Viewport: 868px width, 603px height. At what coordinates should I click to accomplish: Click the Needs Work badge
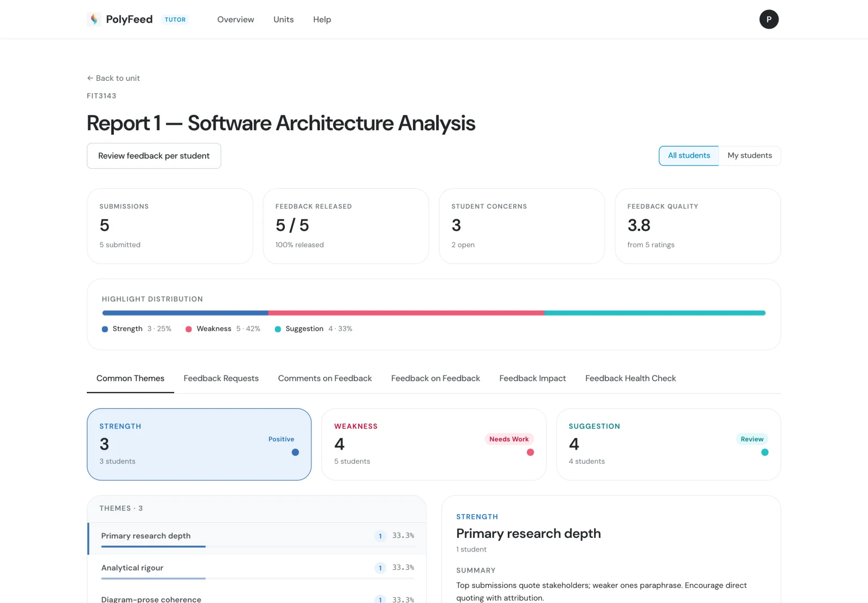tap(509, 439)
